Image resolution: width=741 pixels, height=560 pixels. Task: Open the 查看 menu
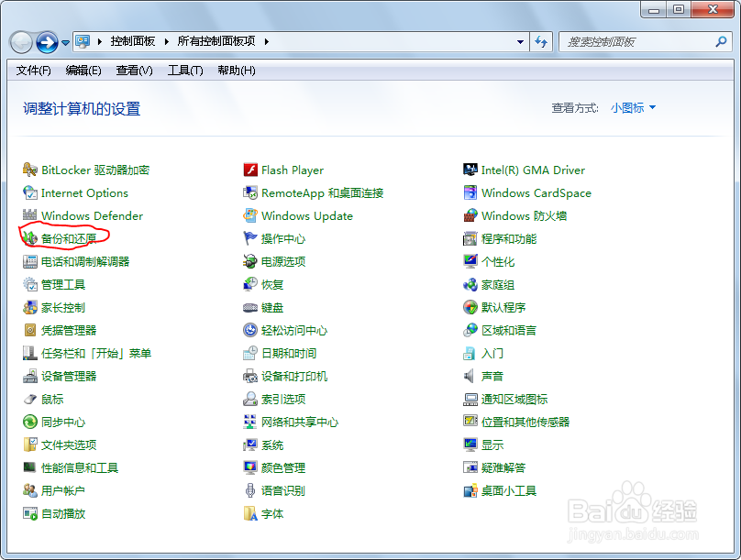[x=134, y=71]
